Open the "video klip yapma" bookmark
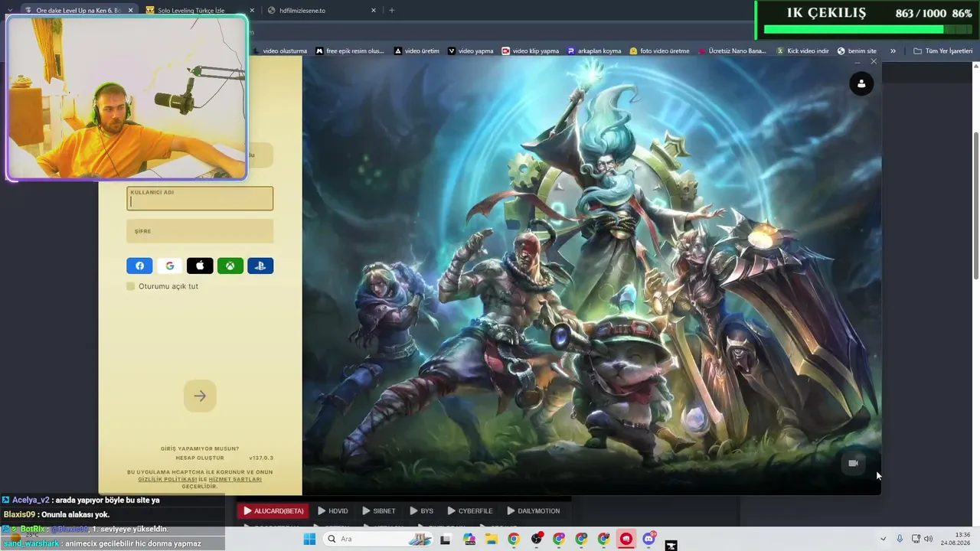This screenshot has width=980, height=551. pos(531,51)
